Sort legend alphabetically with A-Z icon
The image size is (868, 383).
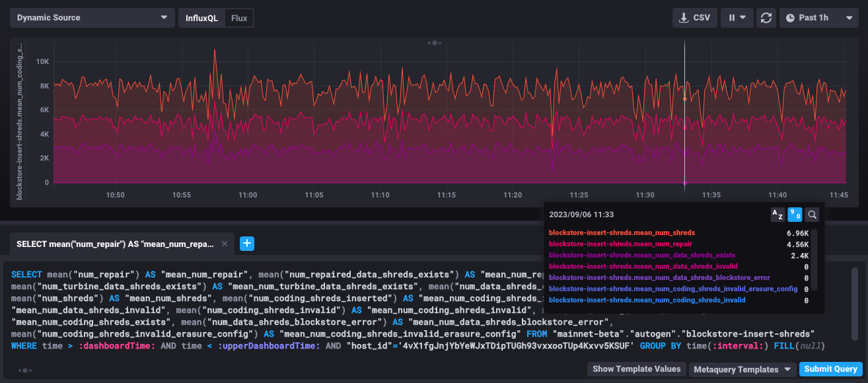tap(776, 214)
